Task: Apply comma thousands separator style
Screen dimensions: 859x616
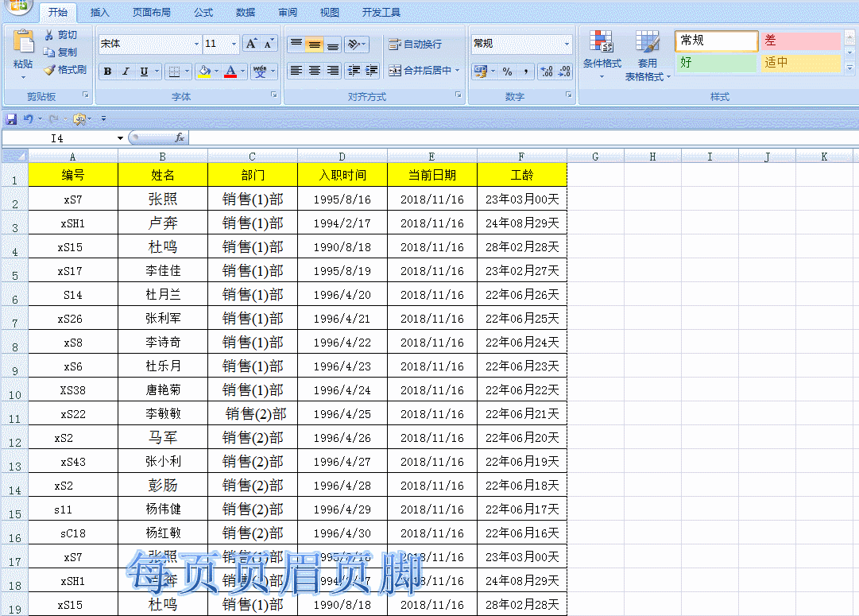Action: tap(526, 72)
